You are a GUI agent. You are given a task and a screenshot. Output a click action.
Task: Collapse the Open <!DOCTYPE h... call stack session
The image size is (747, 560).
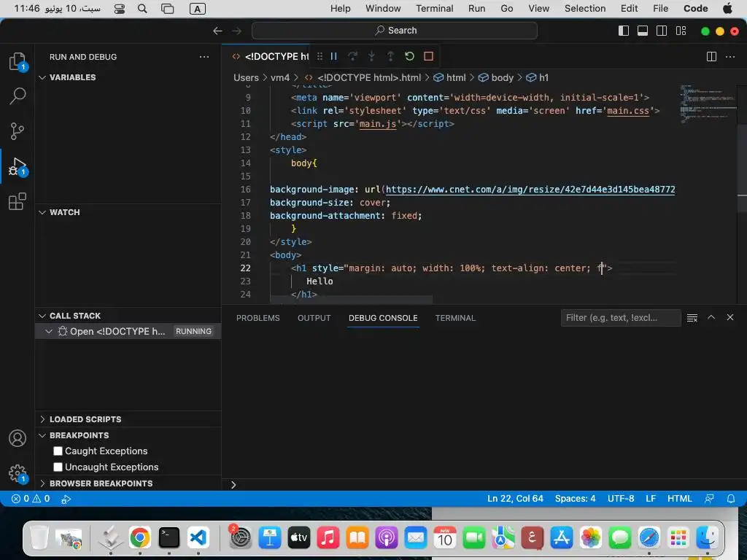[49, 332]
